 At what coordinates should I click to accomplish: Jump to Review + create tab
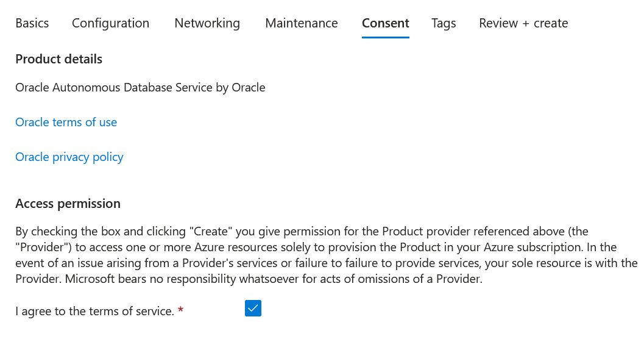point(523,23)
